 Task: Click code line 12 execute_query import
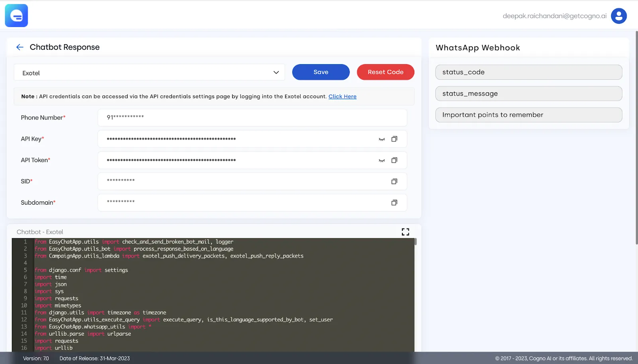point(183,320)
